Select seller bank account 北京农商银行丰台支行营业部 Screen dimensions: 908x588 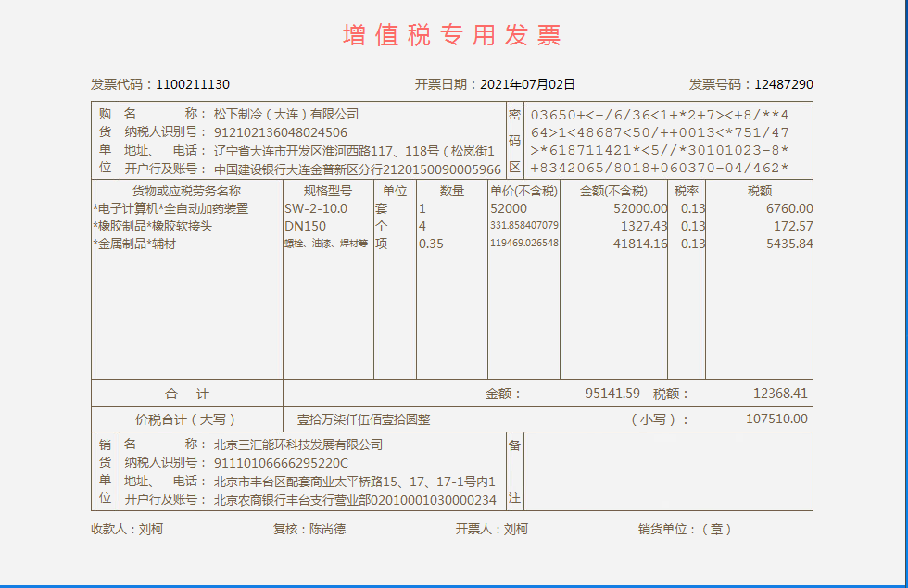[x=355, y=500]
